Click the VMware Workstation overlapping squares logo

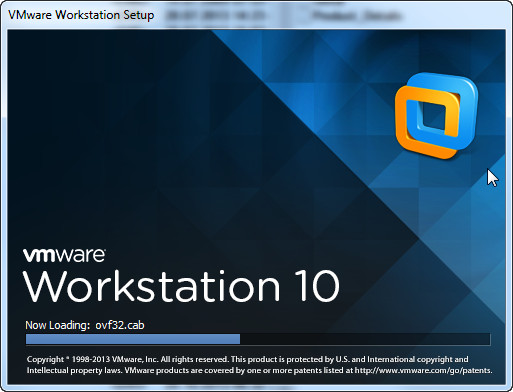tap(436, 115)
